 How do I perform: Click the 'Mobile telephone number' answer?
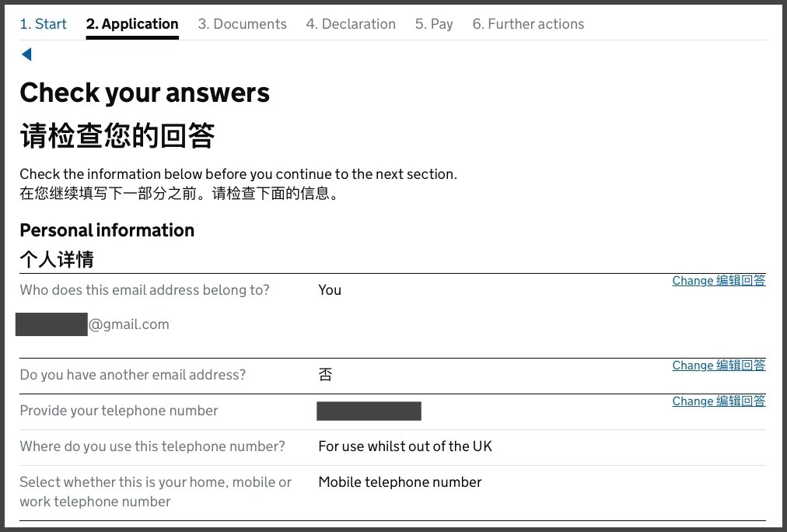point(400,482)
